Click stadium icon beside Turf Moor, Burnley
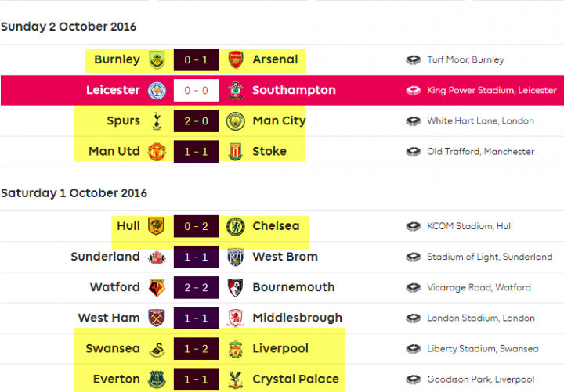 pyautogui.click(x=414, y=59)
